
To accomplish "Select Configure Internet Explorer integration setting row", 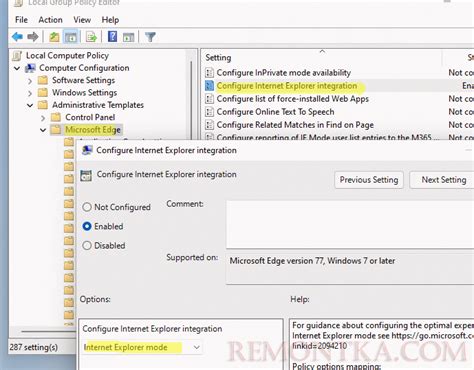I will click(287, 86).
